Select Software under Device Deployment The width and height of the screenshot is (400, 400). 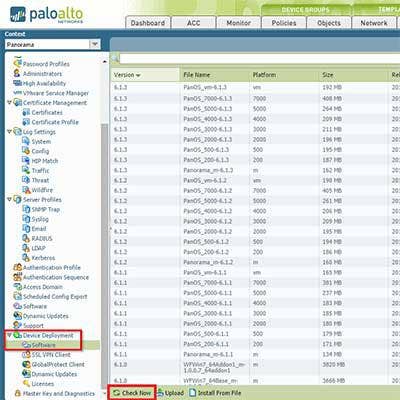[44, 345]
